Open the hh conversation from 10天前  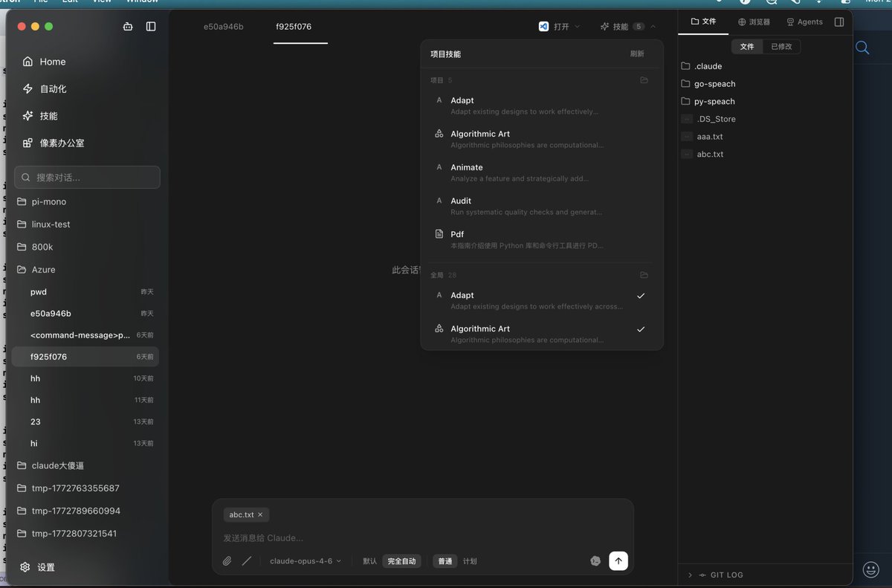(86, 378)
